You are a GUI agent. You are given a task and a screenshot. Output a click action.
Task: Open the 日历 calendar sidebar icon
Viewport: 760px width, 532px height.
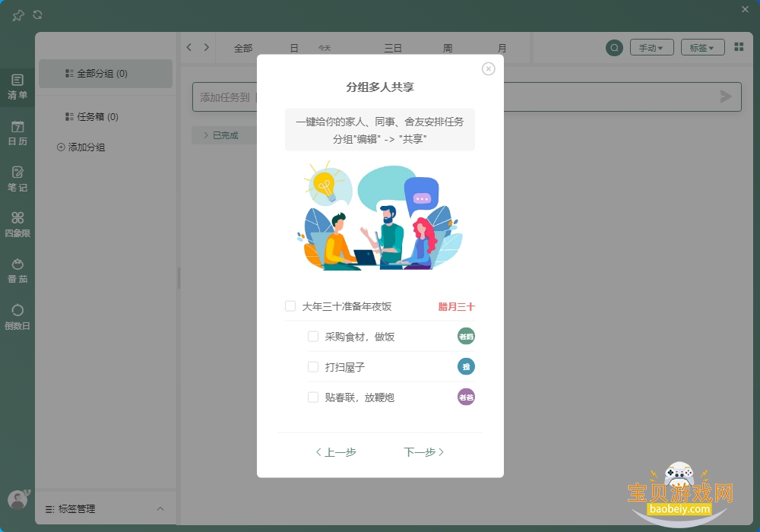tap(17, 133)
